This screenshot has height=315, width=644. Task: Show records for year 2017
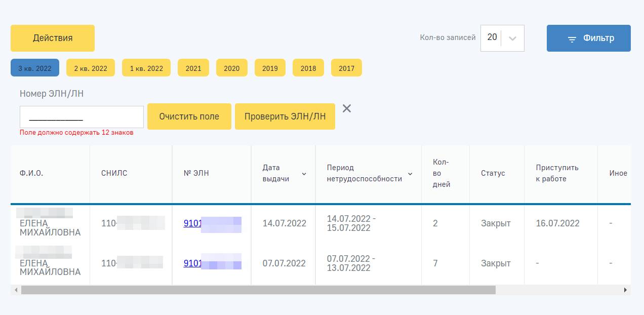(346, 68)
